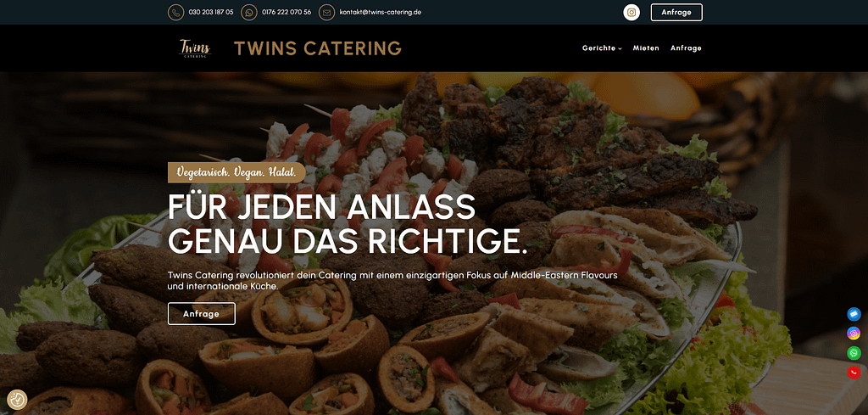This screenshot has width=868, height=415.
Task: Click the WhatsApp number 0176 222 070 56
Action: pos(287,12)
